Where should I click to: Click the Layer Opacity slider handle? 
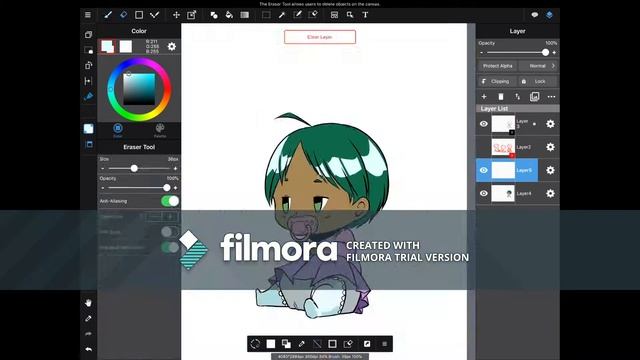point(545,53)
